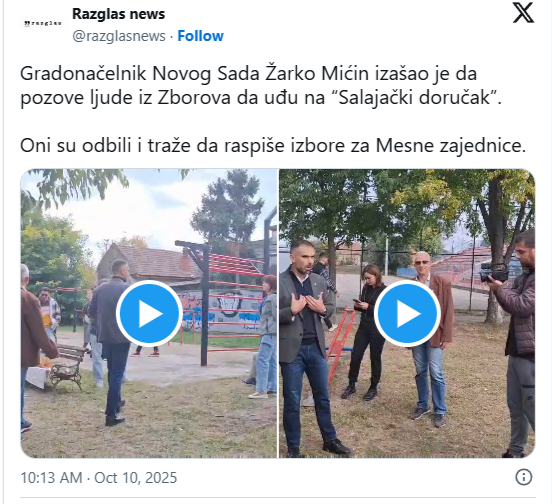Open left playground video thumbnail
This screenshot has width=552, height=504.
[x=149, y=313]
